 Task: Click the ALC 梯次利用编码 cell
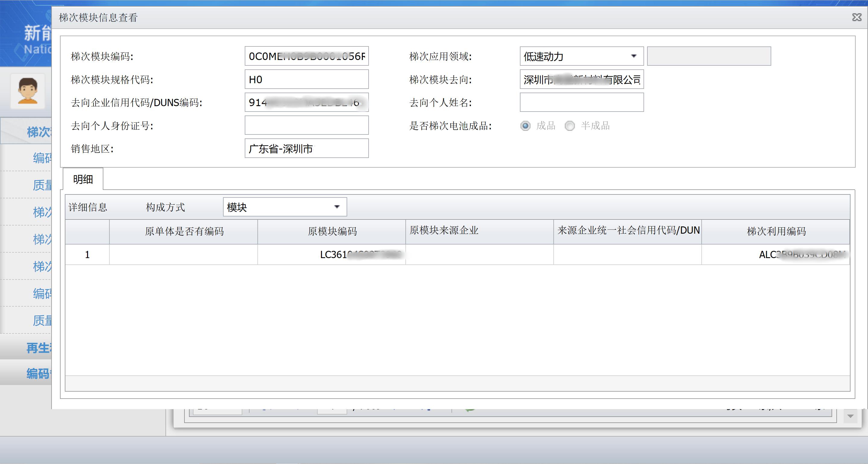click(x=776, y=254)
